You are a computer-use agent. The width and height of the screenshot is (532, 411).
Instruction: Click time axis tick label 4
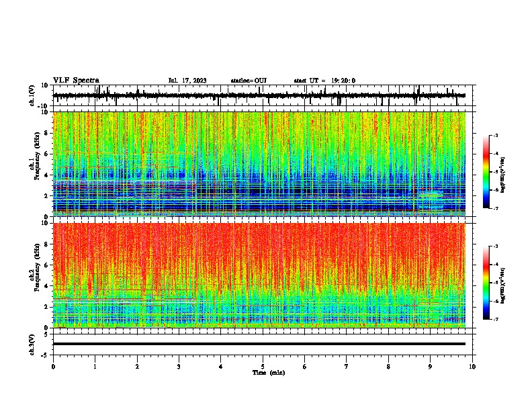pyautogui.click(x=221, y=367)
